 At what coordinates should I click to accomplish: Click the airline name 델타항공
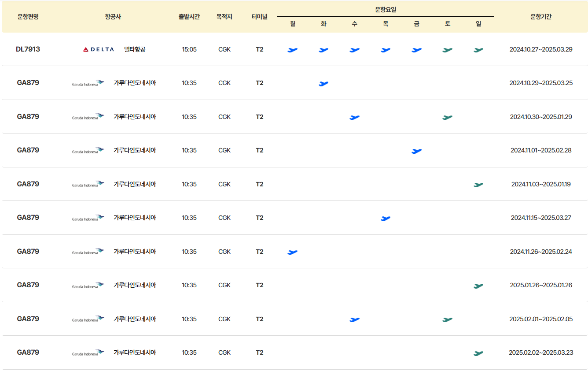135,49
